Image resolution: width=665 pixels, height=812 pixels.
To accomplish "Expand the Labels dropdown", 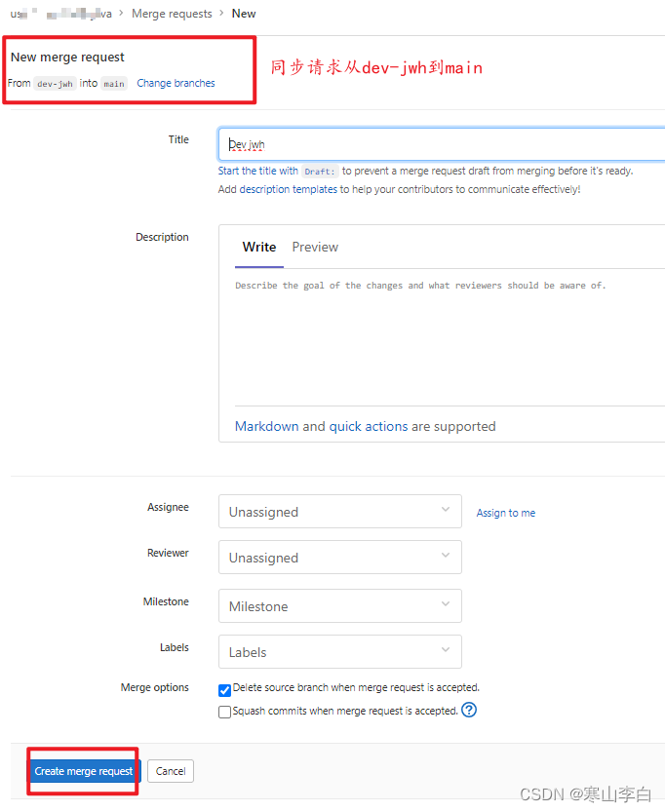I will (339, 652).
